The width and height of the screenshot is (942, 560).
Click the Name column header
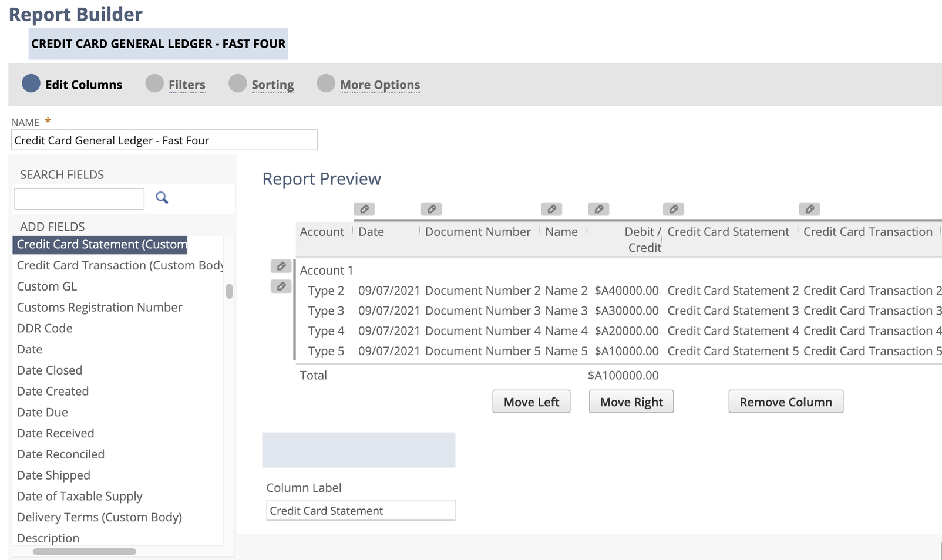[561, 232]
